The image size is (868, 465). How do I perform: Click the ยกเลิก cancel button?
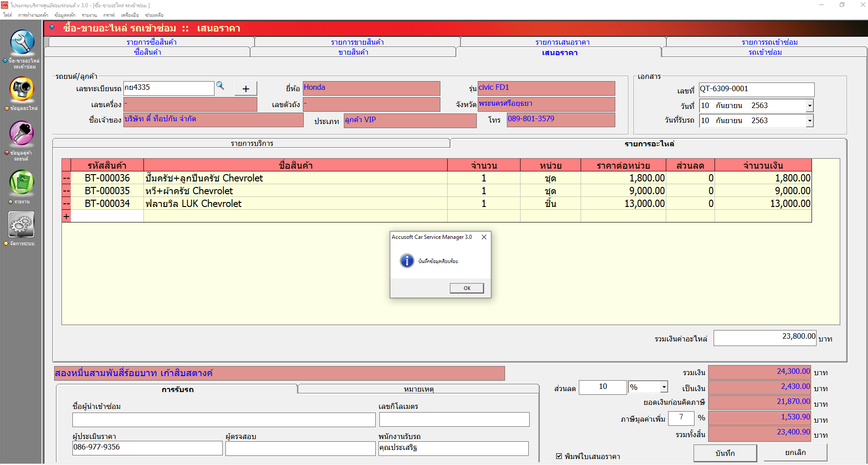tap(796, 452)
